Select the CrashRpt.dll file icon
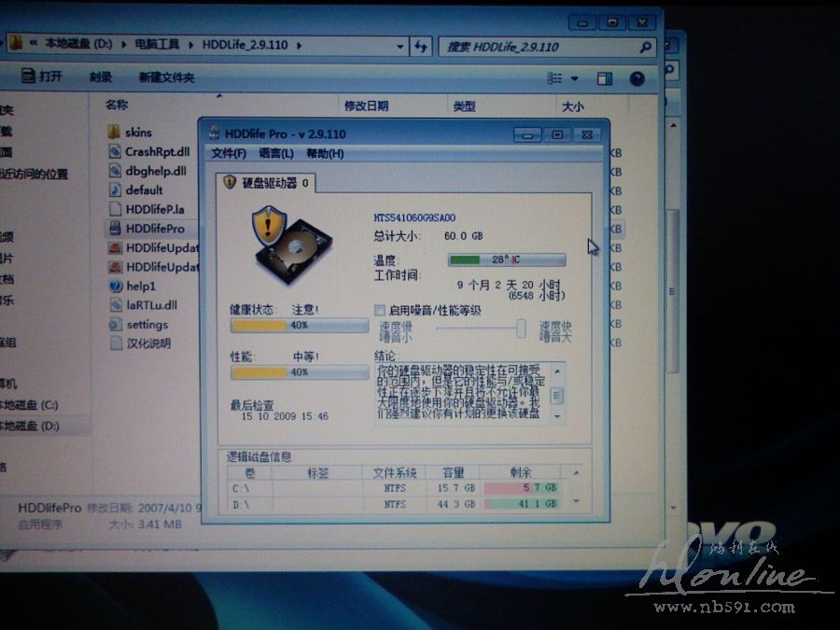This screenshot has height=630, width=840. click(115, 151)
